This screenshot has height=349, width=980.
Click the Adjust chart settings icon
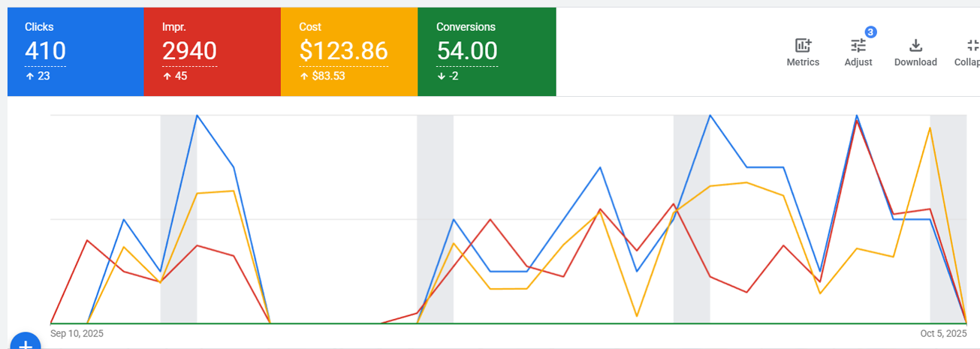click(x=858, y=46)
